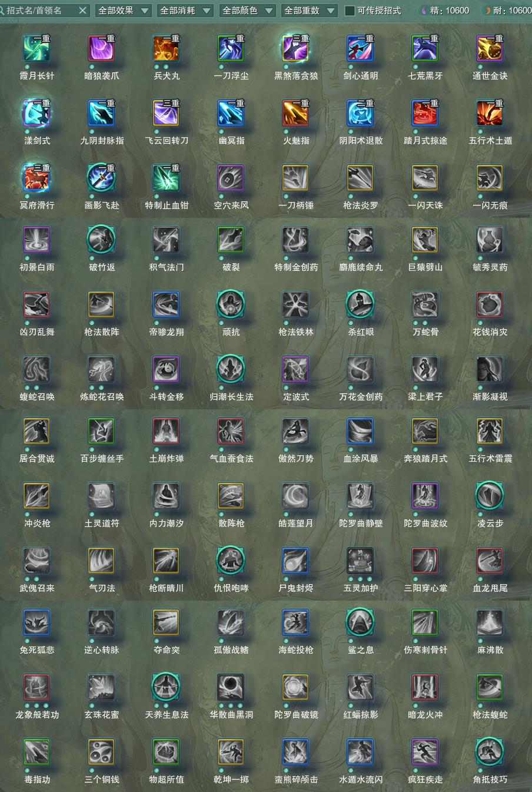Click the 乾坤一掷 skill name label
532x792 pixels.
coord(231,780)
